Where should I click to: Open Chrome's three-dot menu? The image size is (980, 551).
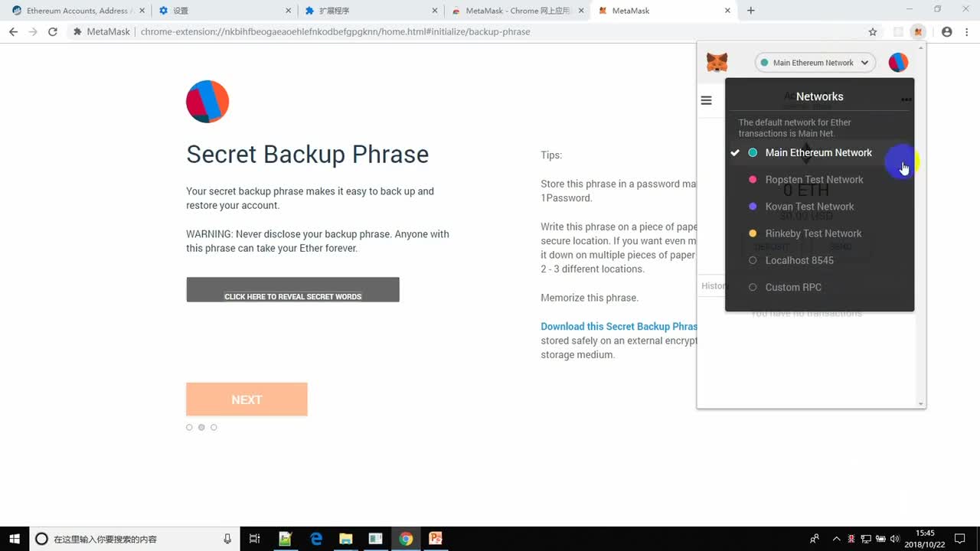click(x=967, y=32)
